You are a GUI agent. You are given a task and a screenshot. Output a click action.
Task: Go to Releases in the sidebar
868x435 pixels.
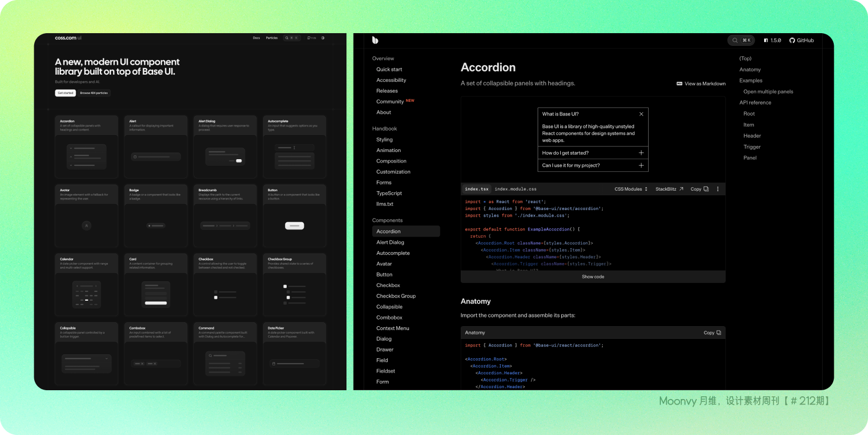coord(387,91)
